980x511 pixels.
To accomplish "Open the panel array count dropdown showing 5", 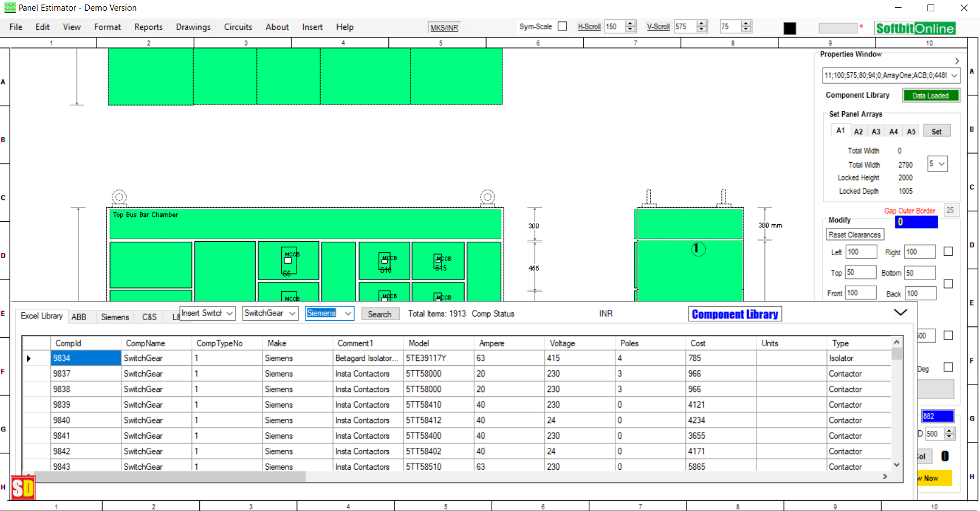I will (x=938, y=164).
